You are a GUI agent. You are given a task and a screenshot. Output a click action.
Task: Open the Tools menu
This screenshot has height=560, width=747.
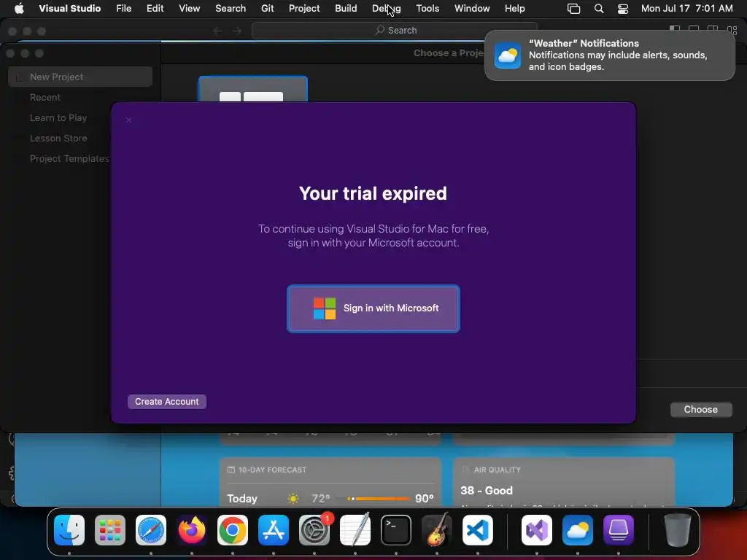pos(427,9)
